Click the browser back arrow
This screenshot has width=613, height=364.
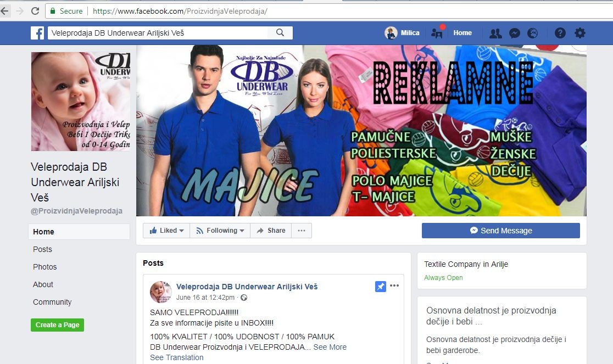(x=4, y=11)
